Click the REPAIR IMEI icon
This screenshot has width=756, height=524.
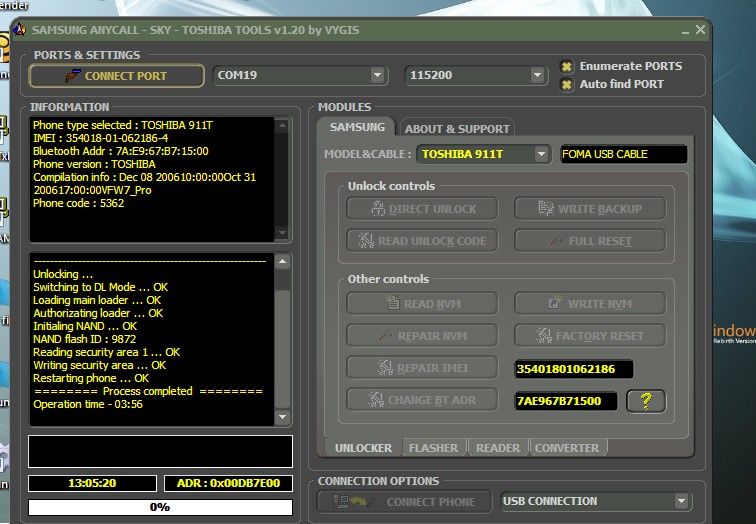click(x=385, y=368)
